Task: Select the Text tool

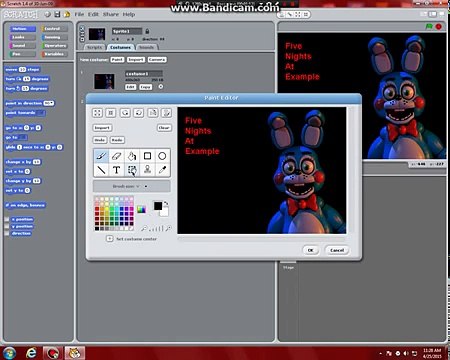Action: [117, 170]
